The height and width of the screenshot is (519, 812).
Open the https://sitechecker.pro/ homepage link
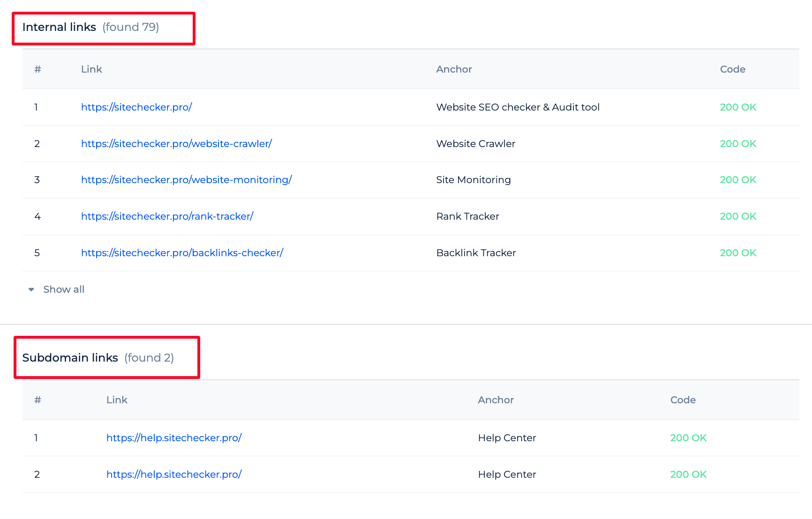(136, 107)
